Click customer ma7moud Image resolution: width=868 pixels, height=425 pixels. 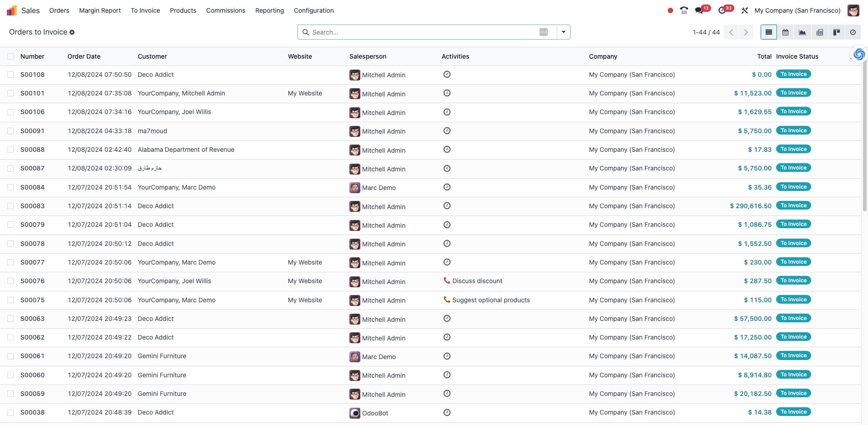pos(152,131)
